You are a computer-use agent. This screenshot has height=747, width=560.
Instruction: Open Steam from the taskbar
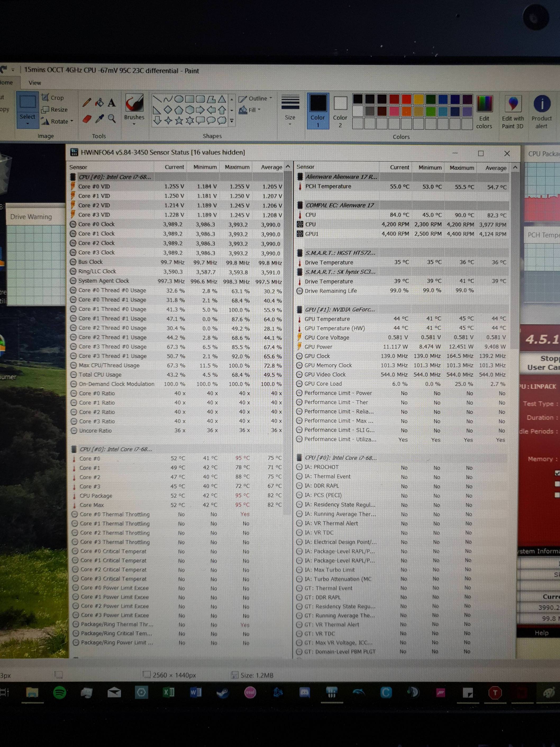coord(222,693)
